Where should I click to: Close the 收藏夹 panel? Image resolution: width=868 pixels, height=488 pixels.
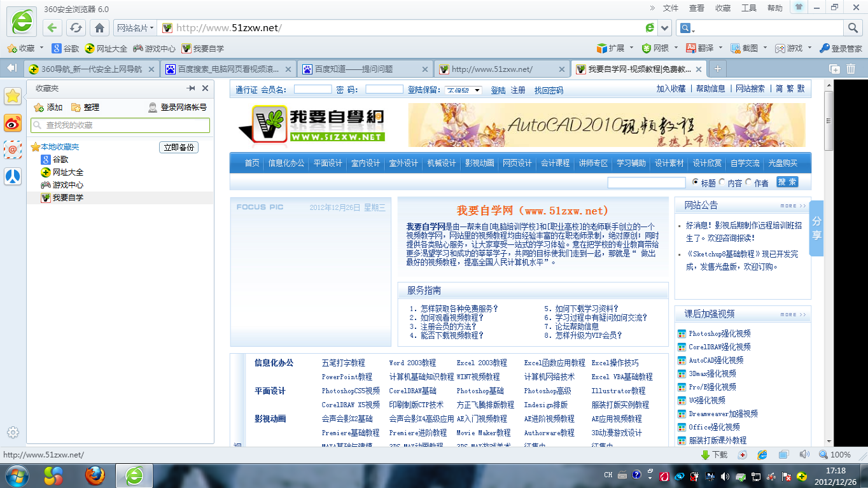coord(205,88)
